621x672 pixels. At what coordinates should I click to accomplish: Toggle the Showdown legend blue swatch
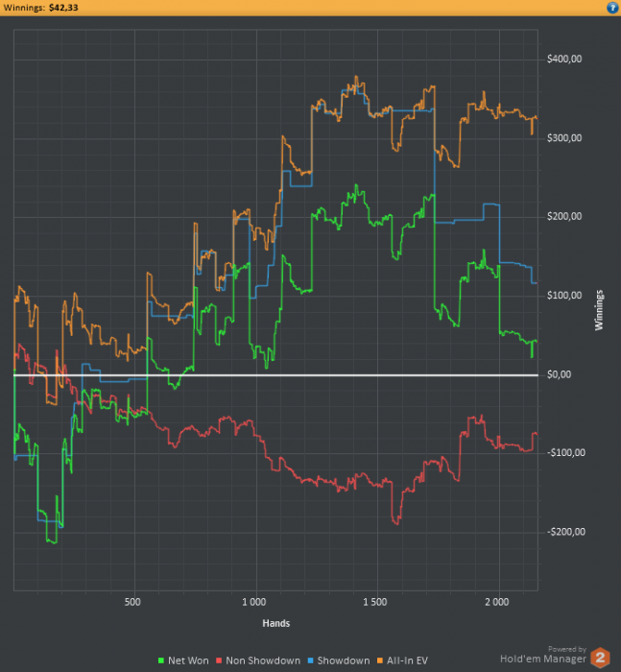coord(310,660)
